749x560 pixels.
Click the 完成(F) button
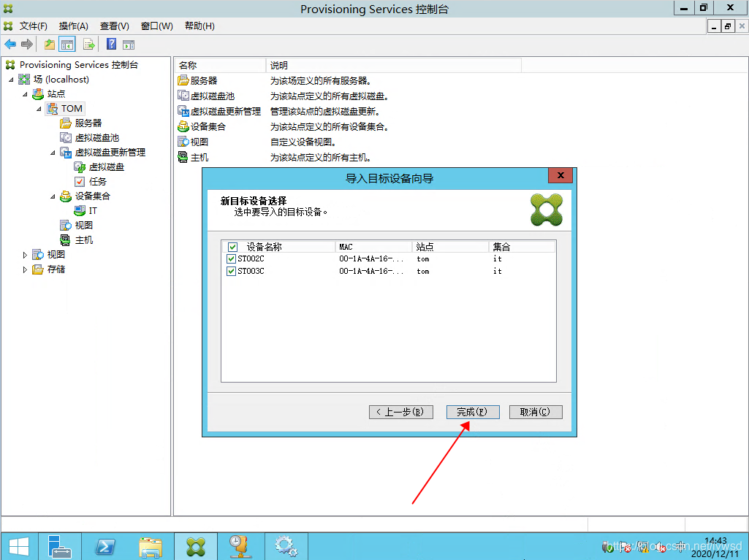click(473, 412)
